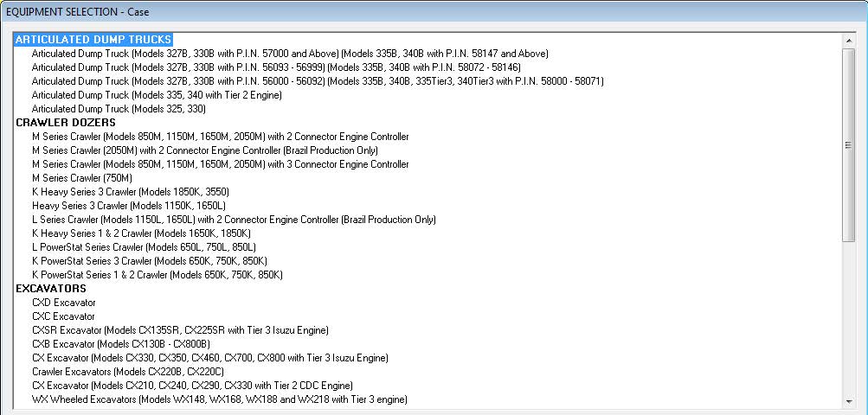Select CXD Excavator entry
Viewport: 868px width, 415px height.
(x=64, y=303)
